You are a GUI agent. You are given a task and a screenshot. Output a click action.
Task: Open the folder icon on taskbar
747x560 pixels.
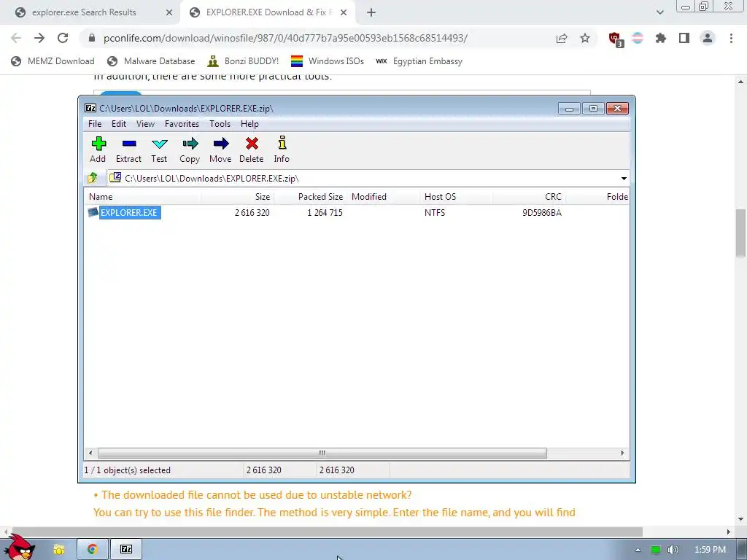tap(58, 550)
